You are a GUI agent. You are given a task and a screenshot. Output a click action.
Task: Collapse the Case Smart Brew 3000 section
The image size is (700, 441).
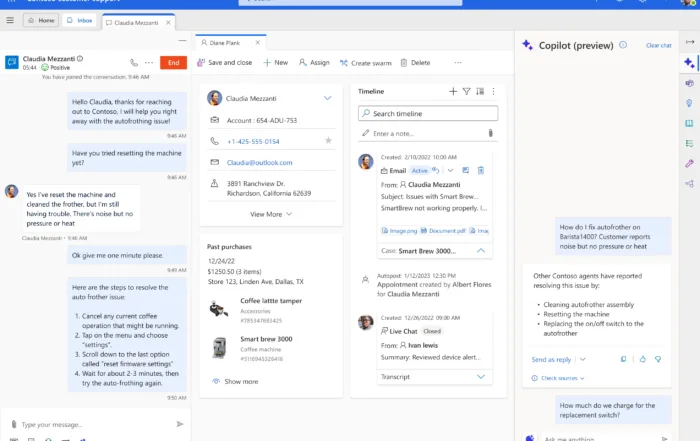(x=481, y=251)
